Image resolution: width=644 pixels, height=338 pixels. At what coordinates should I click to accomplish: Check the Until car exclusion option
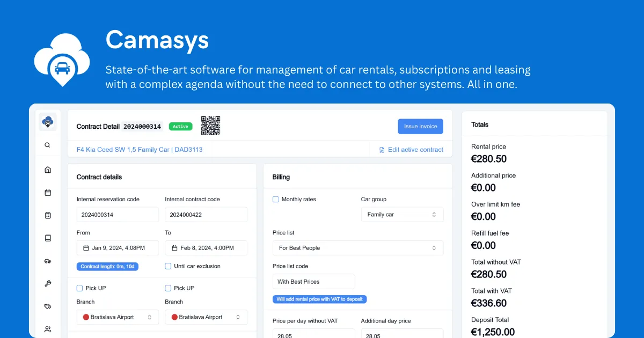pos(169,266)
